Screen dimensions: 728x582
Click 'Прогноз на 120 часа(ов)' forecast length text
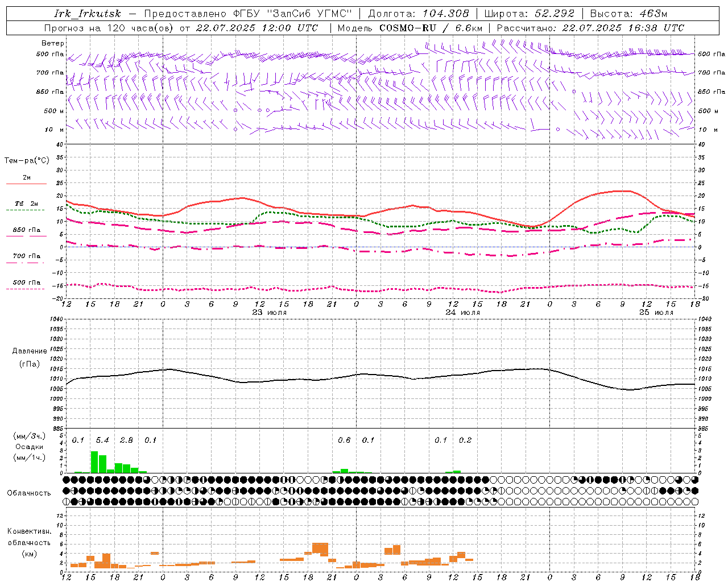pyautogui.click(x=108, y=28)
